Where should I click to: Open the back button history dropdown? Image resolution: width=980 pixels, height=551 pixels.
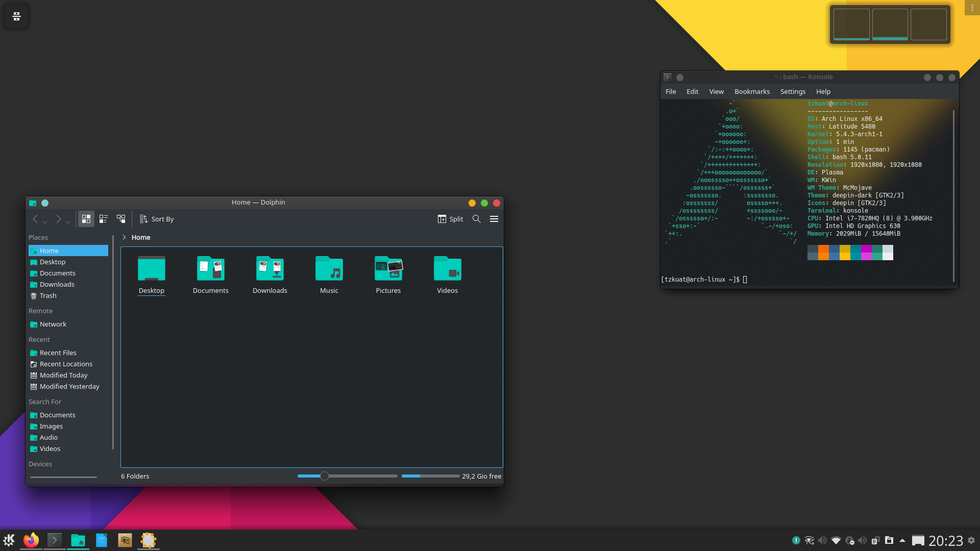point(45,222)
